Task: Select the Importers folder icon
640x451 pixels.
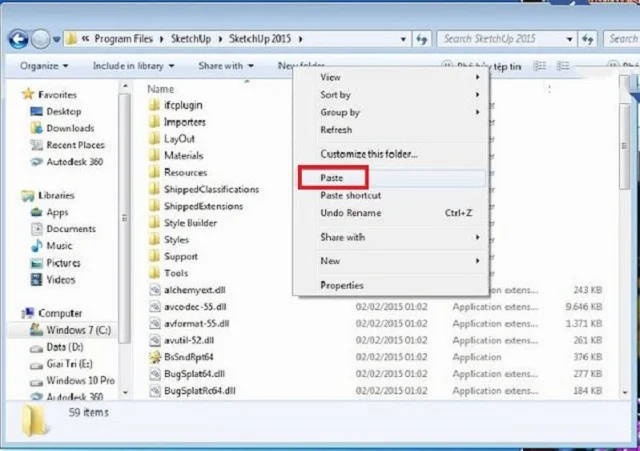Action: pyautogui.click(x=154, y=122)
